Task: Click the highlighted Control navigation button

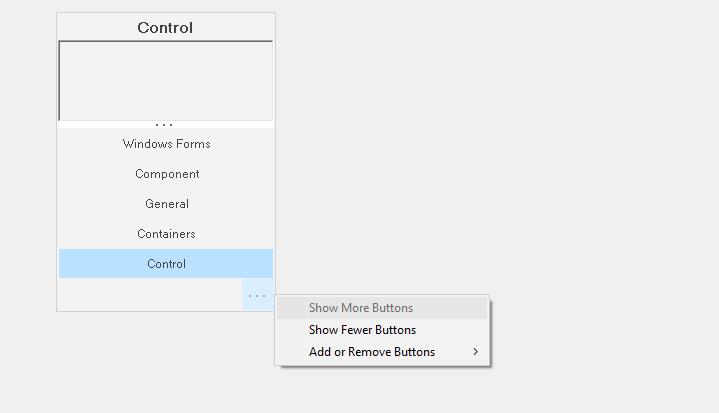Action: coord(166,264)
